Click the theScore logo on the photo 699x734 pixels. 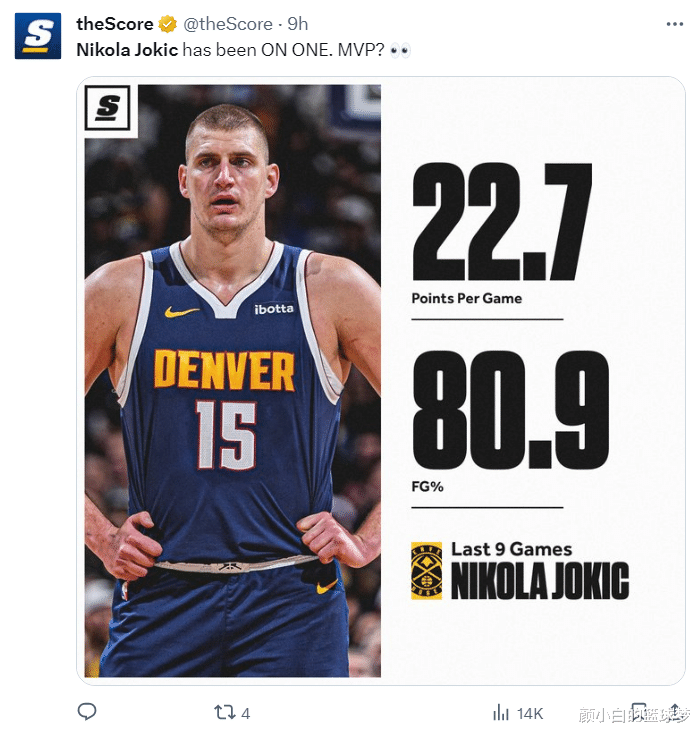pyautogui.click(x=108, y=108)
